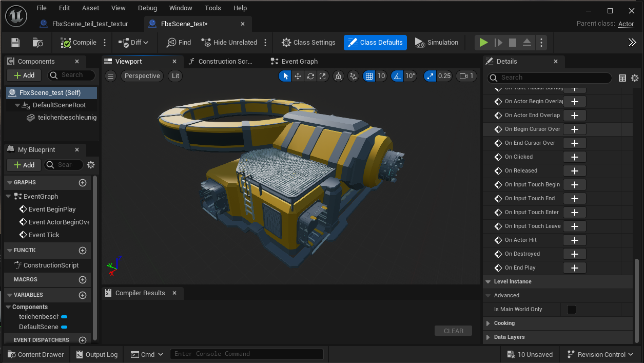
Task: Select the rotate gizmo tool in viewport
Action: [310, 76]
